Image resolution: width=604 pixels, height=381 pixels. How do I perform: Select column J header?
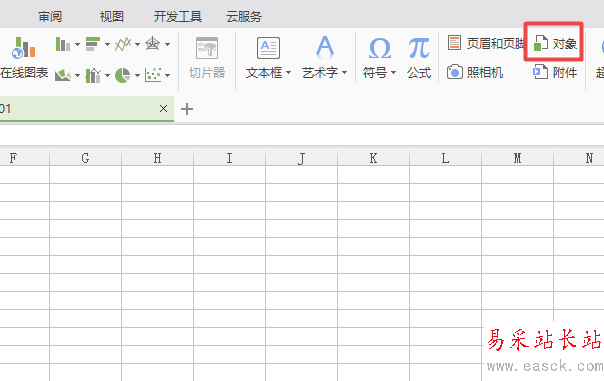(x=301, y=158)
